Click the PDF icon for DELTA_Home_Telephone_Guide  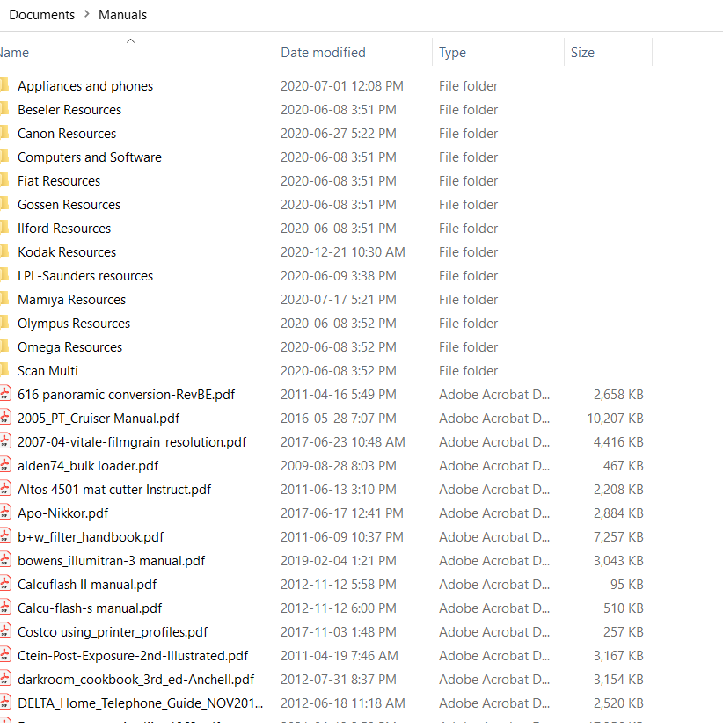click(5, 703)
